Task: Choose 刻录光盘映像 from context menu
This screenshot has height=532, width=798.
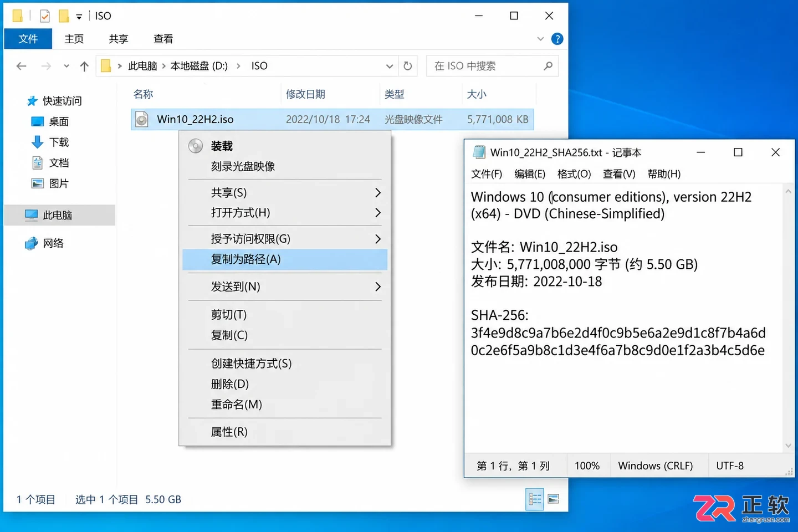Action: pyautogui.click(x=243, y=166)
